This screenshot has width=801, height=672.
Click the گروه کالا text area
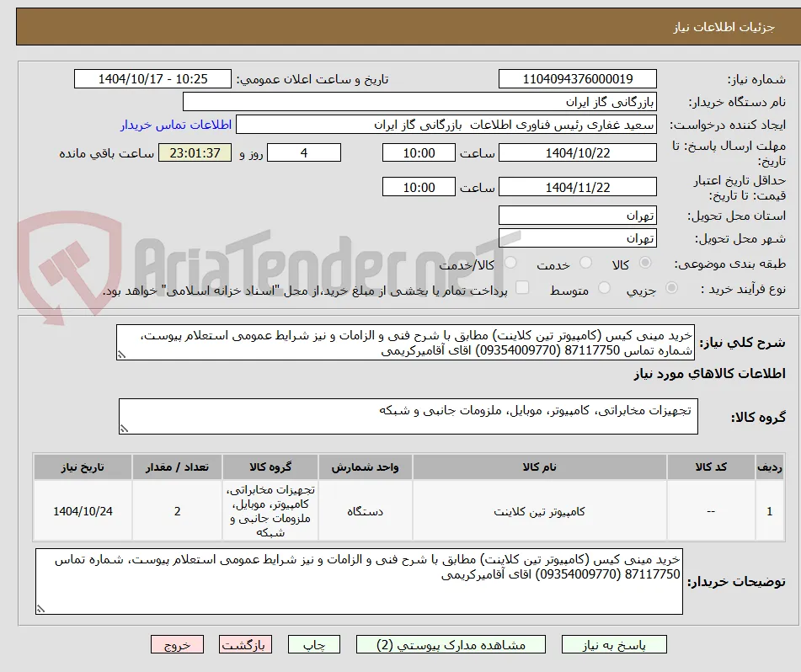point(409,417)
